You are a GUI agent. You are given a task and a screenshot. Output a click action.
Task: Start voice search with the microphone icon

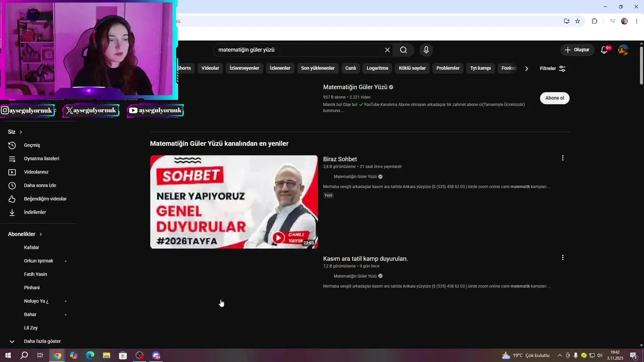(426, 50)
